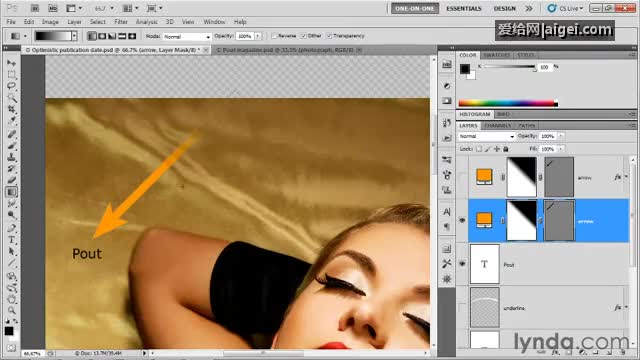
Task: Open the options bar Opacity slider arrow
Action: click(258, 36)
